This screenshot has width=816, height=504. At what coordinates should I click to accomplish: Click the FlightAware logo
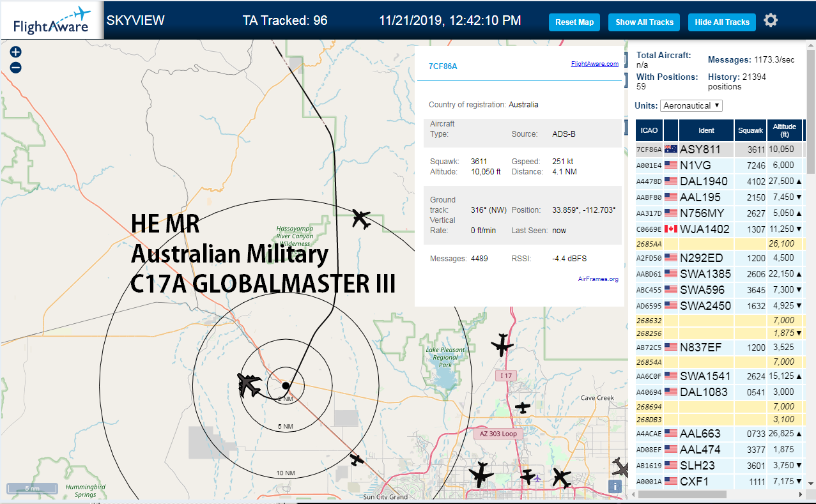[x=52, y=20]
